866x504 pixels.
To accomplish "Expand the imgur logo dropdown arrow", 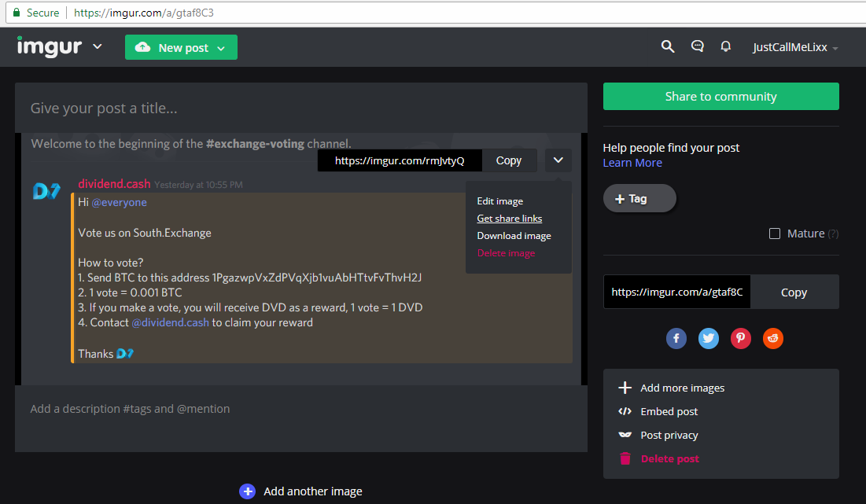I will coord(98,47).
